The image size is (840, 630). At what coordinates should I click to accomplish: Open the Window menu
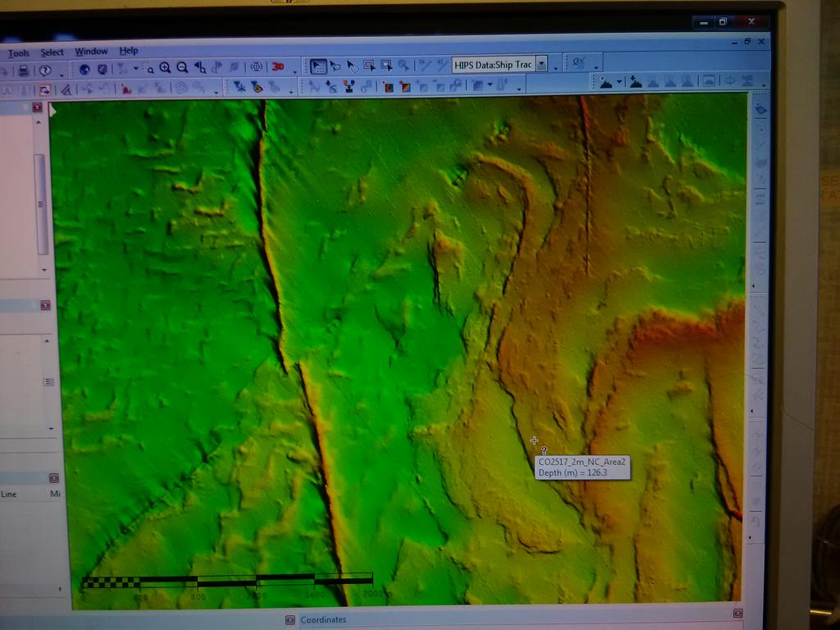pos(90,51)
